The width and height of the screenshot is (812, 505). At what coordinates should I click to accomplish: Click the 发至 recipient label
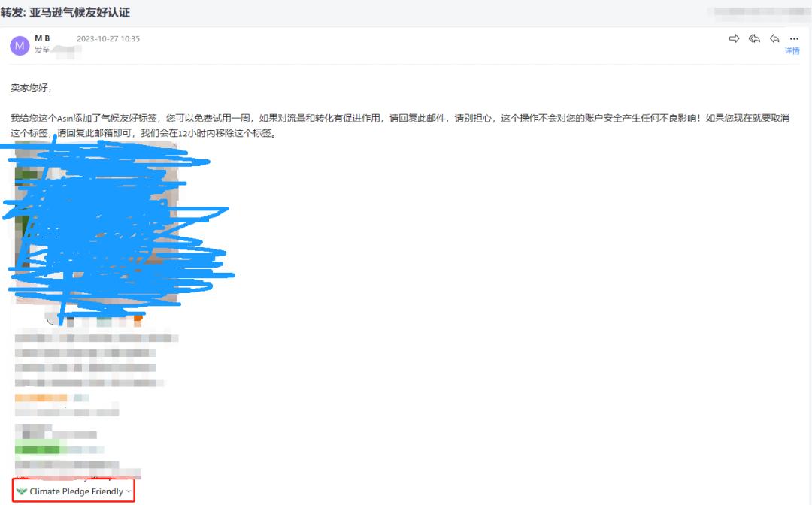pos(42,50)
